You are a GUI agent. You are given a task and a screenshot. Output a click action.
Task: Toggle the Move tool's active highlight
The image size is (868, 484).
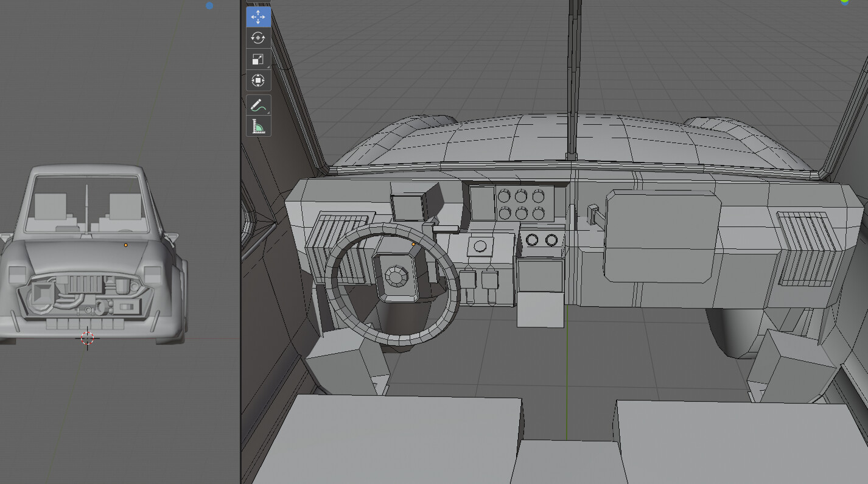click(x=258, y=16)
